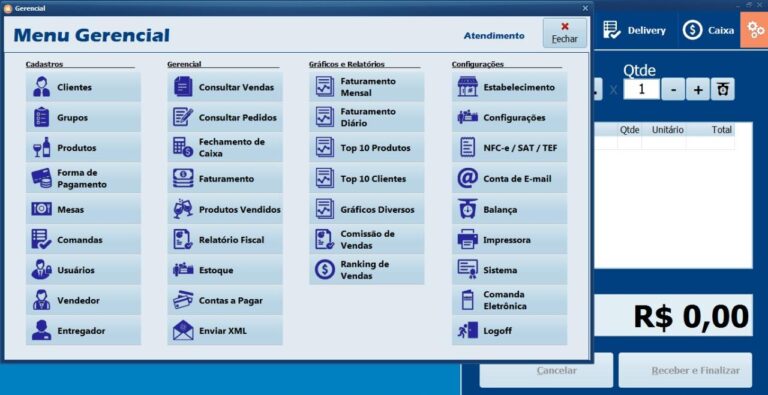Open Gráficos Diversos
Viewport: 768px width, 395px height.
click(366, 209)
